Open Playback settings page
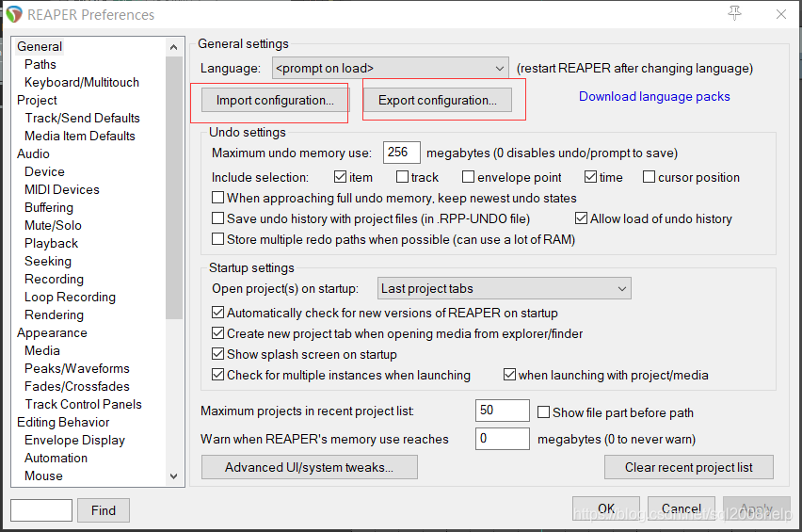The height and width of the screenshot is (532, 802). (51, 244)
